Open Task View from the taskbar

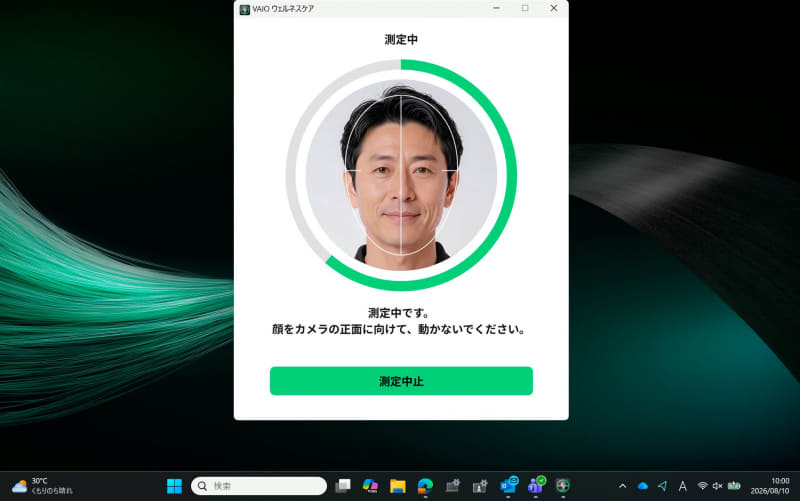tap(343, 486)
